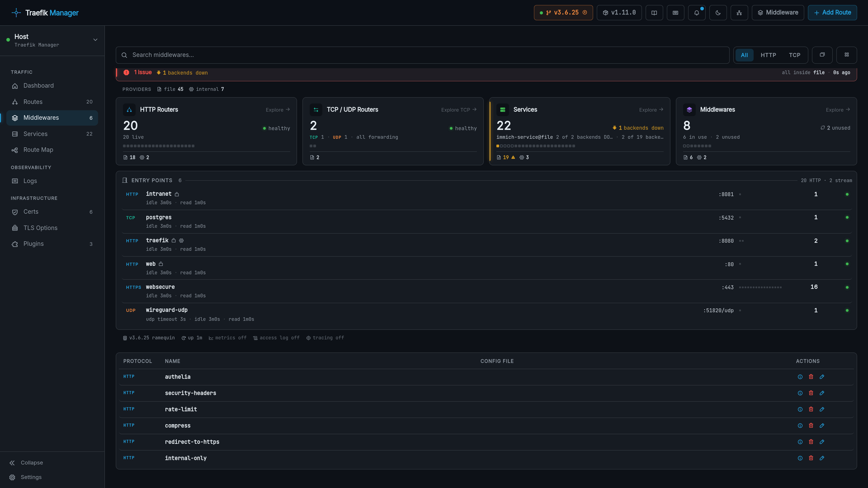868x488 pixels.
Task: Select the All protocol filter
Action: [x=744, y=55]
